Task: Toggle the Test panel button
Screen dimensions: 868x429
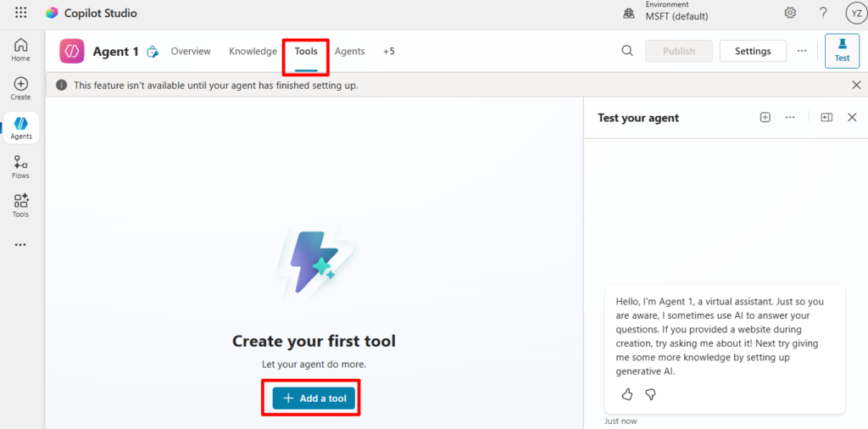Action: coord(842,50)
